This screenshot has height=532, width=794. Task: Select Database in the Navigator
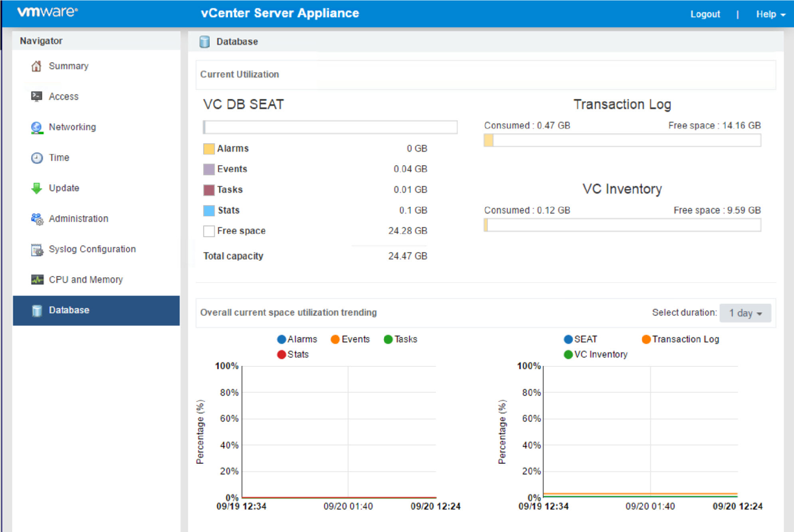click(x=69, y=310)
